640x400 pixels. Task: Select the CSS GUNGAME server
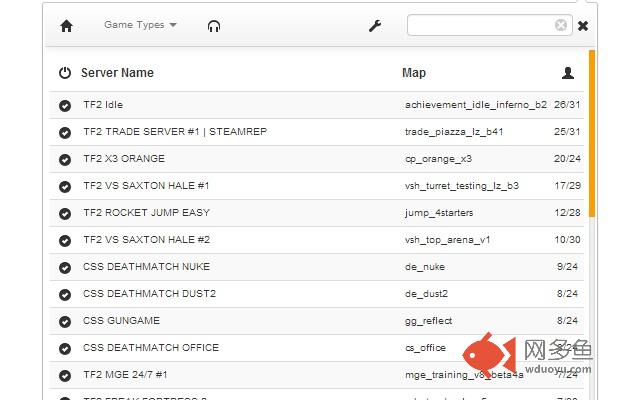pos(121,320)
